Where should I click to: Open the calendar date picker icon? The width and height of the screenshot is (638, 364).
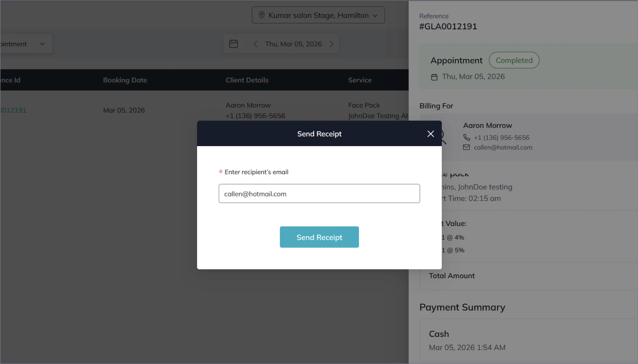(234, 44)
